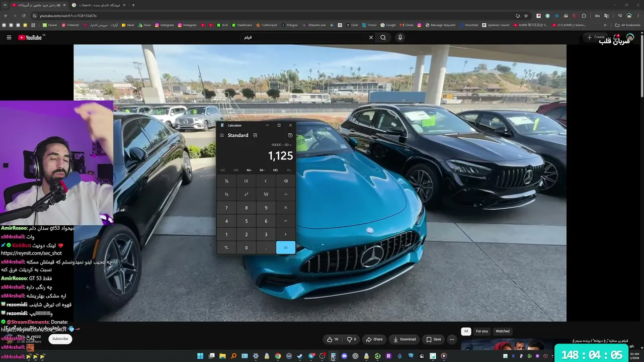Click the multiply key in Calculator
The image size is (644, 362).
click(286, 208)
